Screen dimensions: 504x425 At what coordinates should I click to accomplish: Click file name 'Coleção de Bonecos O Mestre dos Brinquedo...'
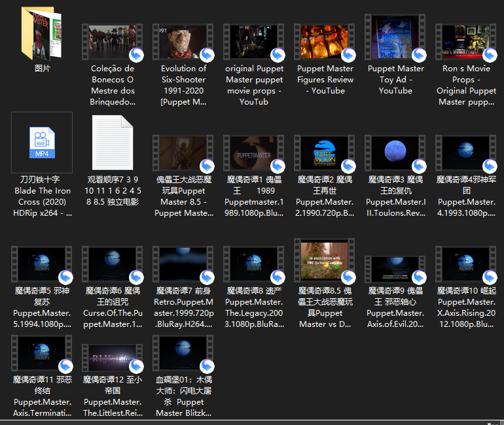tap(113, 85)
